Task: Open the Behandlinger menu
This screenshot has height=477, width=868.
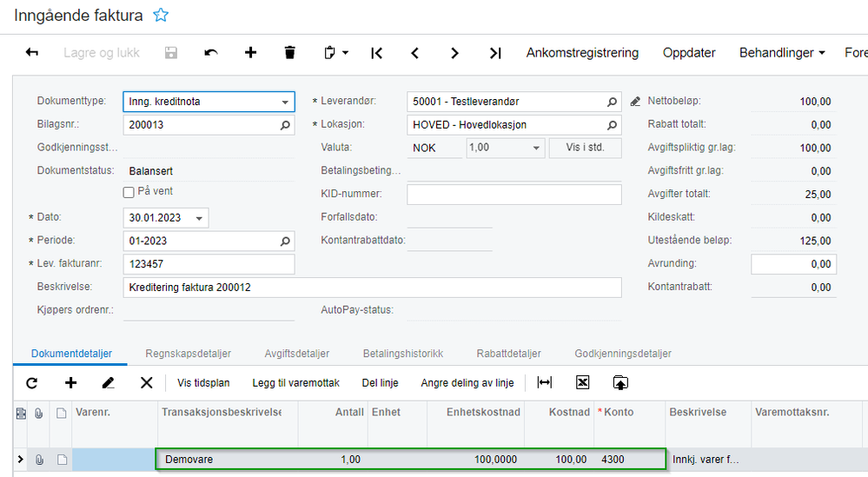Action: [x=782, y=53]
